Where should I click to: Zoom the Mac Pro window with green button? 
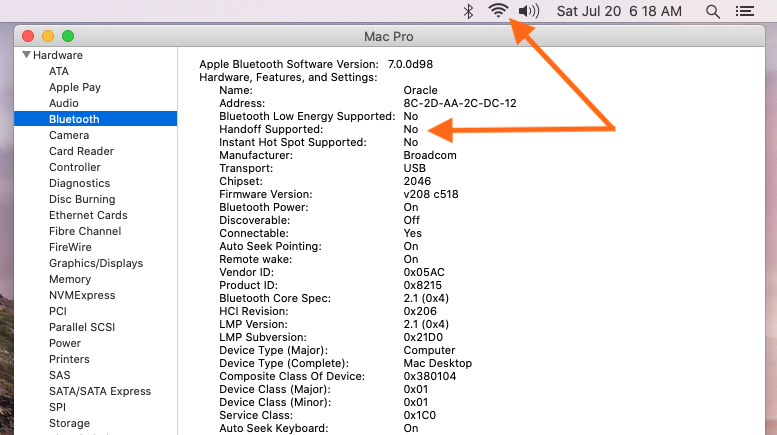[x=68, y=36]
